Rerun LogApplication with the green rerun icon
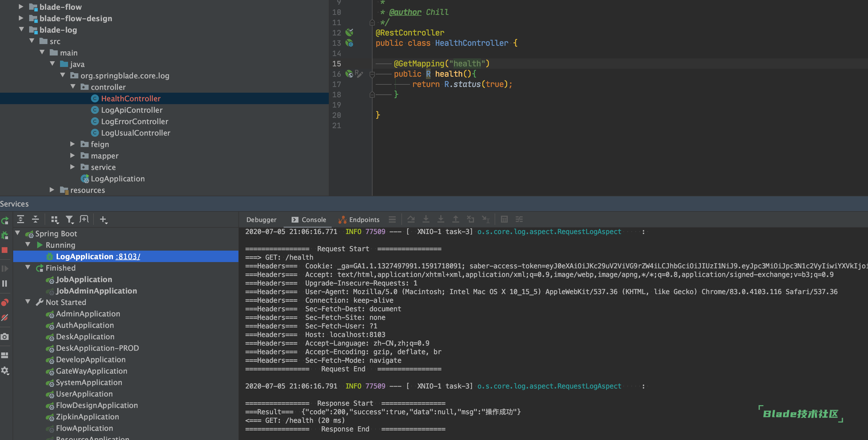 [x=5, y=221]
